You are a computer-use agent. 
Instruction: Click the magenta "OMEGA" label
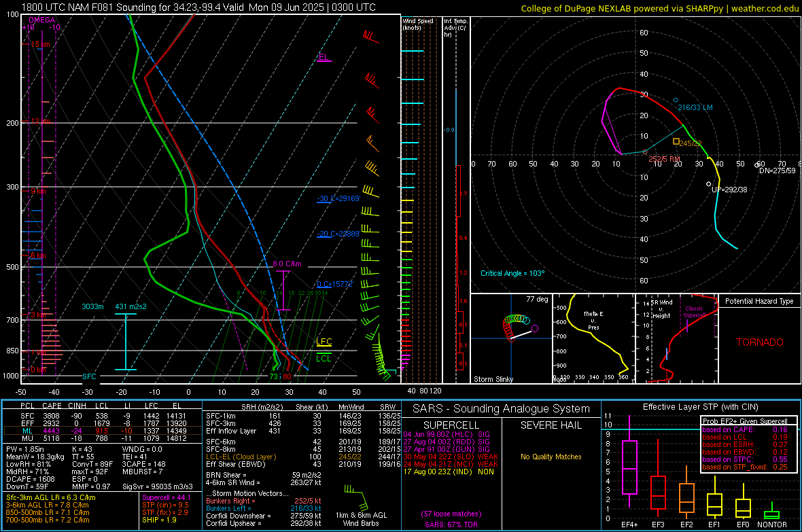[42, 20]
